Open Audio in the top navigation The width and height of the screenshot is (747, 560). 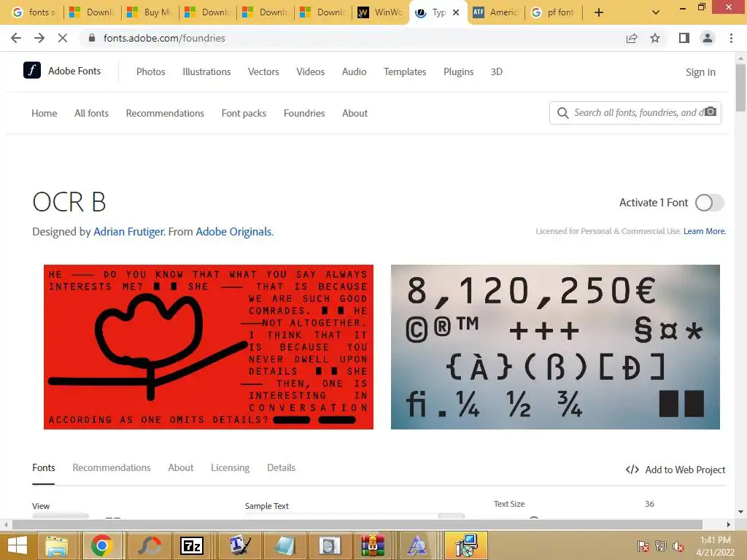click(x=354, y=71)
